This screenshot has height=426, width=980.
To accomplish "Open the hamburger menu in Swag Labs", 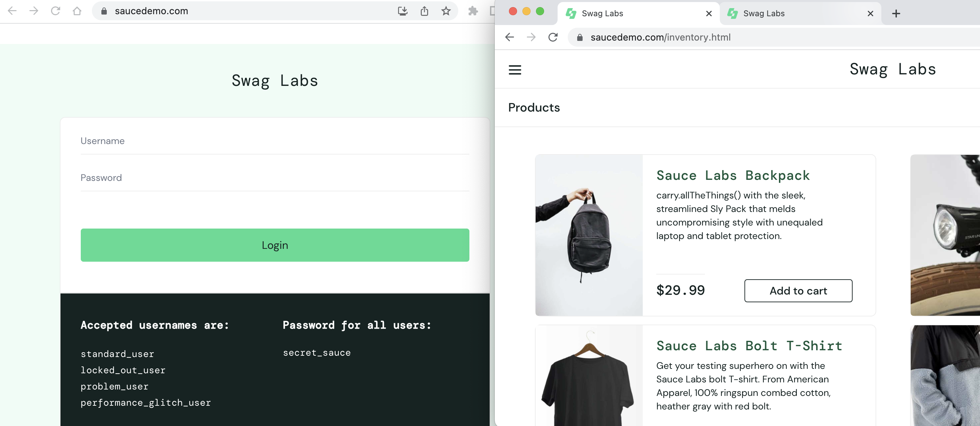I will click(515, 70).
